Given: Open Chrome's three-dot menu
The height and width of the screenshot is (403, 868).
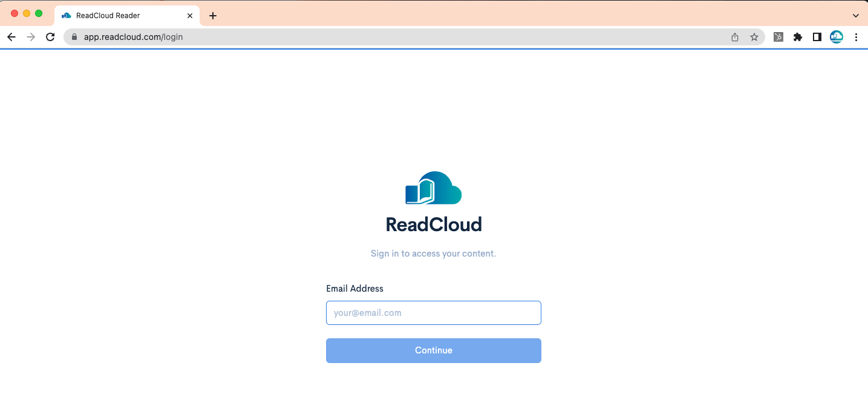Looking at the screenshot, I should tap(856, 37).
